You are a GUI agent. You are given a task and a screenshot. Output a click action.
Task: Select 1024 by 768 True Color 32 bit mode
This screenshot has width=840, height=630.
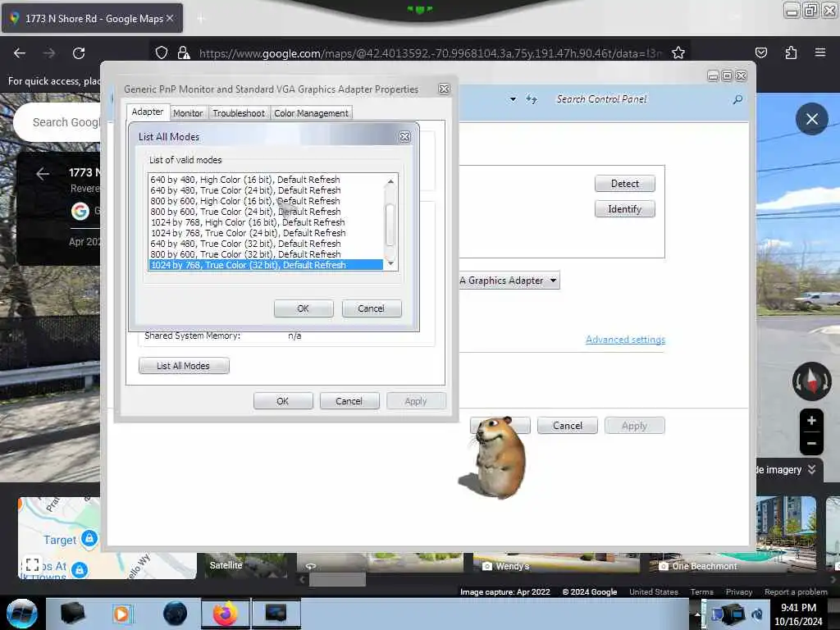(x=266, y=265)
